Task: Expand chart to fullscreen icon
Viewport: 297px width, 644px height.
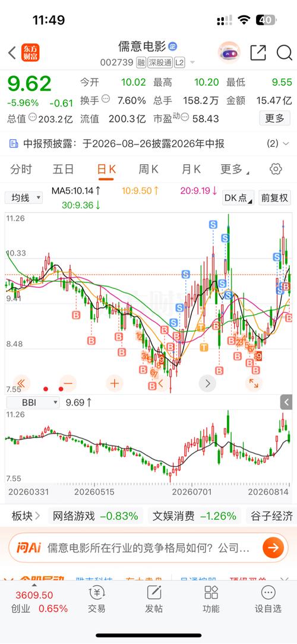Action: coord(254,384)
